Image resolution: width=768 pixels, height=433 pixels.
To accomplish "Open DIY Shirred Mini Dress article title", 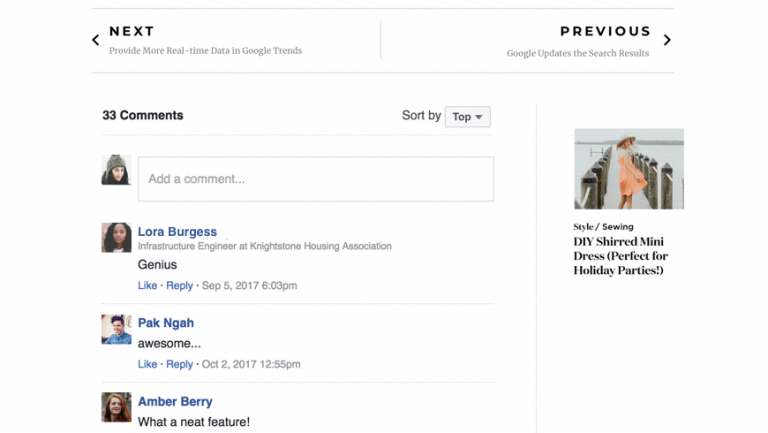I will 619,256.
